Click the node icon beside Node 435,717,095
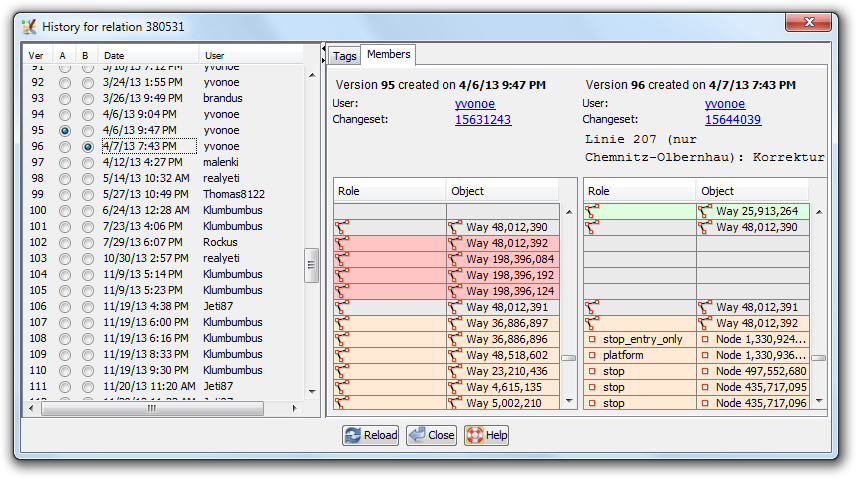The height and width of the screenshot is (479, 857). 705,387
